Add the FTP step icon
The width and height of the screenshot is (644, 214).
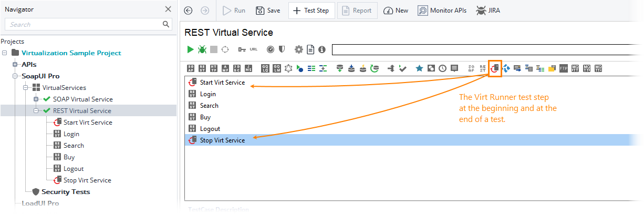point(564,68)
